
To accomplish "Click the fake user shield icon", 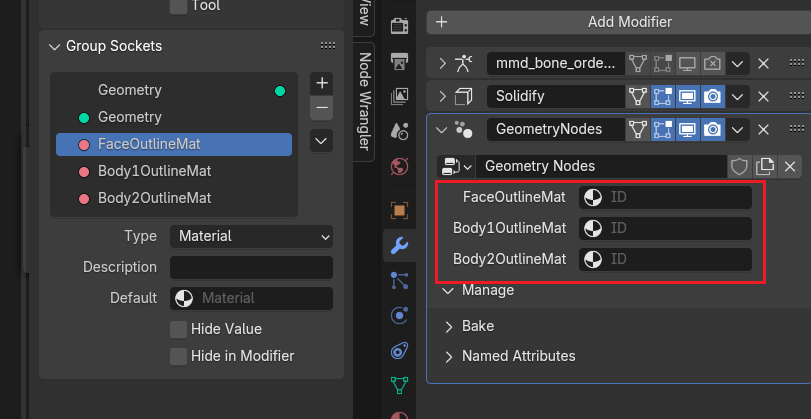I will [x=740, y=166].
